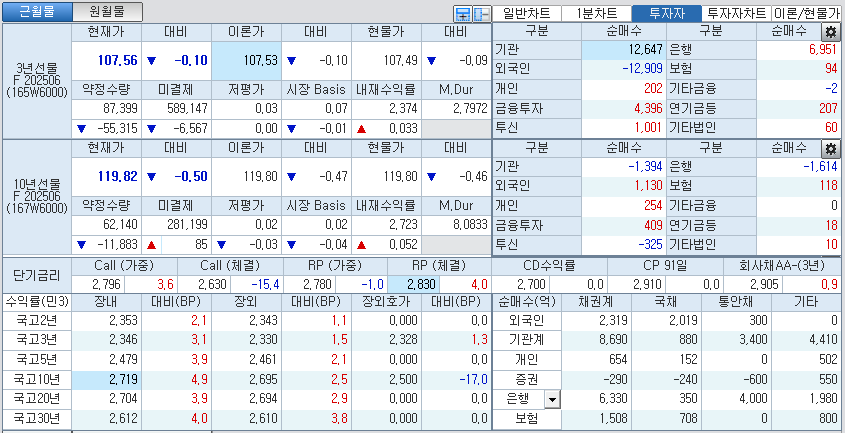Open the 일반차트 tab
The image size is (845, 433).
point(527,13)
